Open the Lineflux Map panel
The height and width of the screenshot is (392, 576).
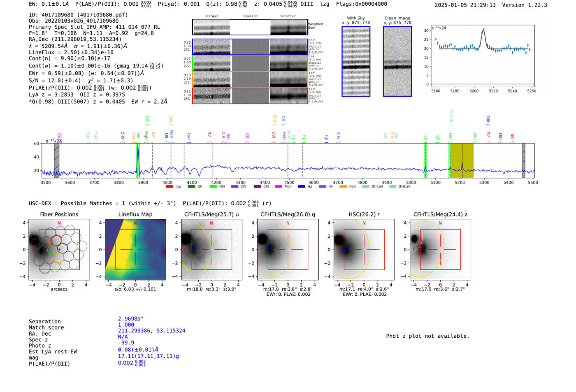(135, 250)
